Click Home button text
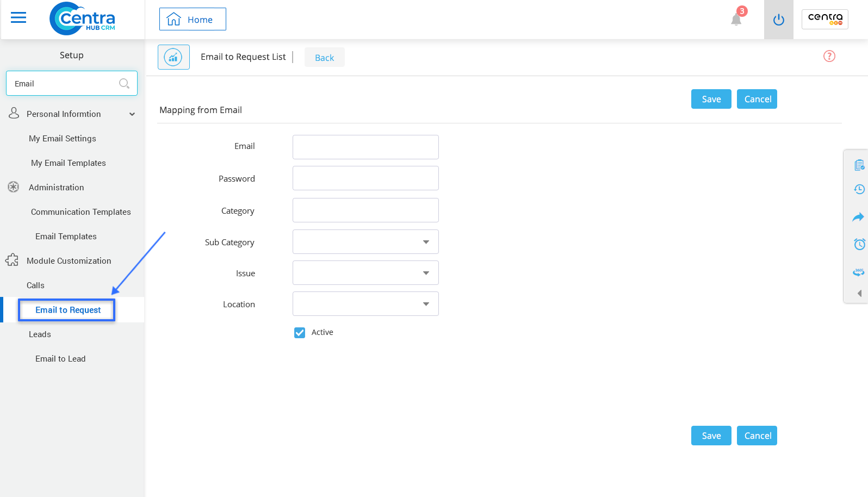Image resolution: width=868 pixels, height=497 pixels. pyautogui.click(x=200, y=20)
